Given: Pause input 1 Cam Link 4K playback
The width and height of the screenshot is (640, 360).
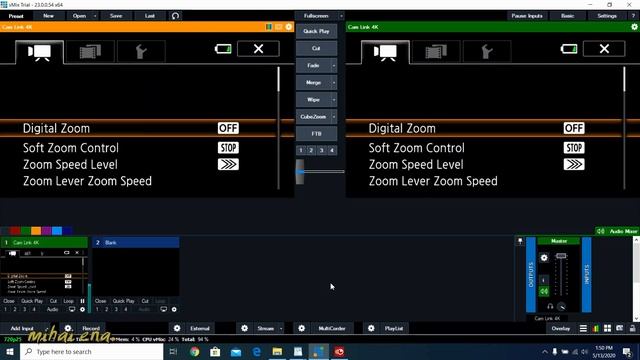Looking at the screenshot, I should [x=82, y=301].
